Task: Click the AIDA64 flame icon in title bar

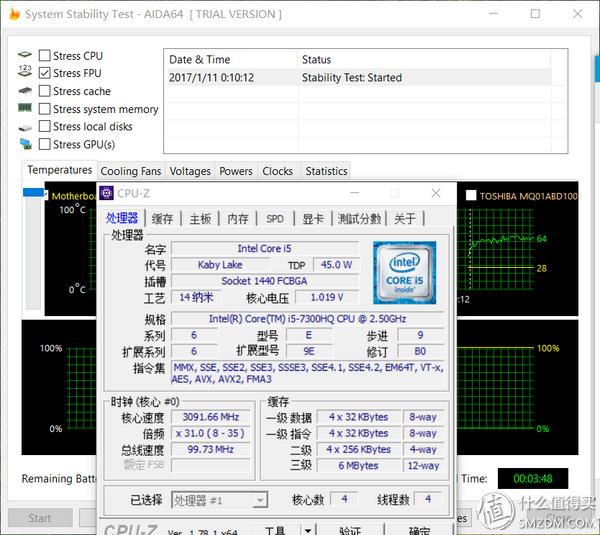Action: pos(15,14)
